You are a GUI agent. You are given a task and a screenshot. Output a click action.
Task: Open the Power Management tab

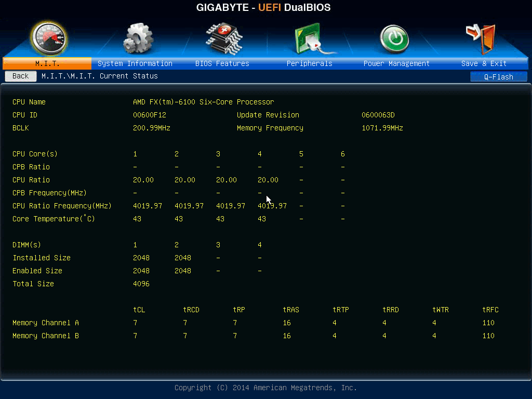396,63
